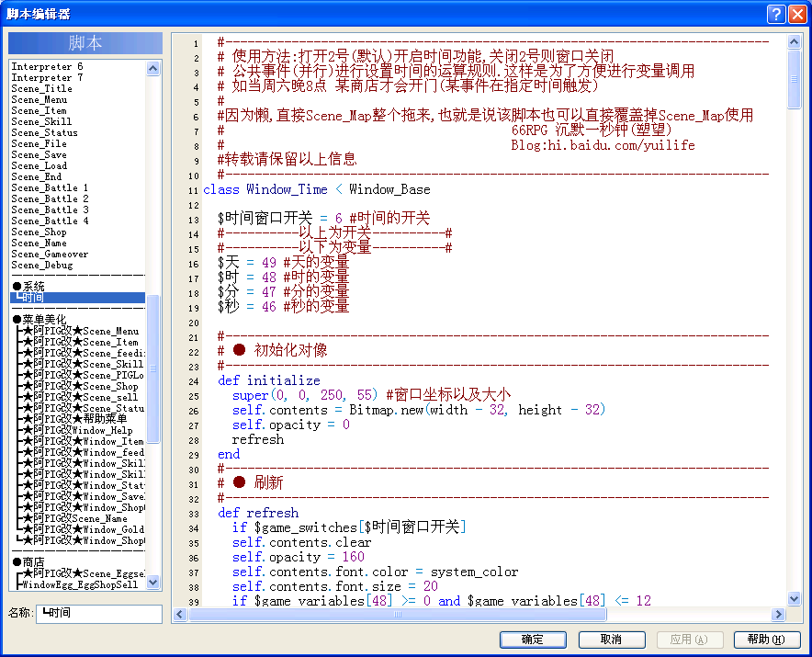Select the Interpreter 6 script

coord(78,66)
